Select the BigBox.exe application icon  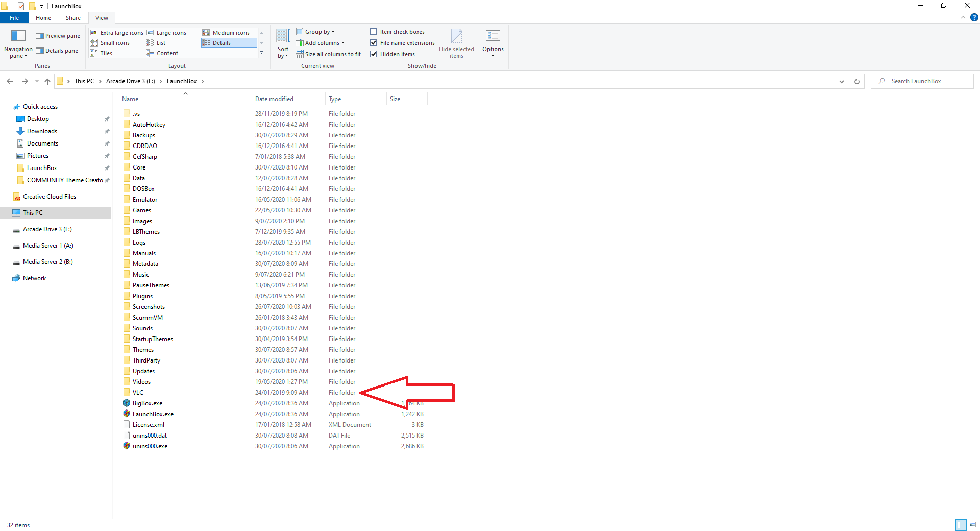(x=127, y=403)
